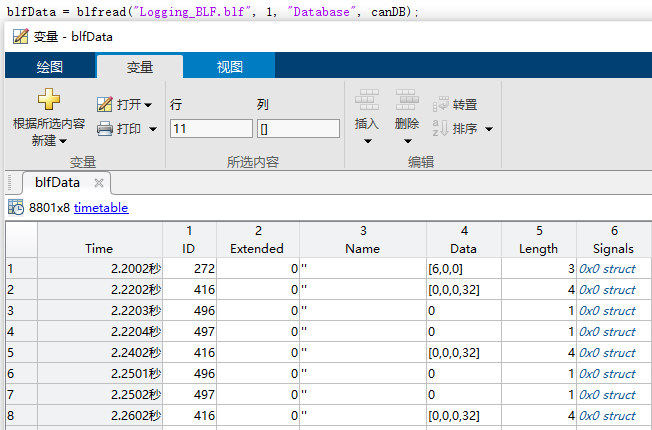The image size is (652, 430).
Task: Select the Name column header
Action: click(363, 240)
